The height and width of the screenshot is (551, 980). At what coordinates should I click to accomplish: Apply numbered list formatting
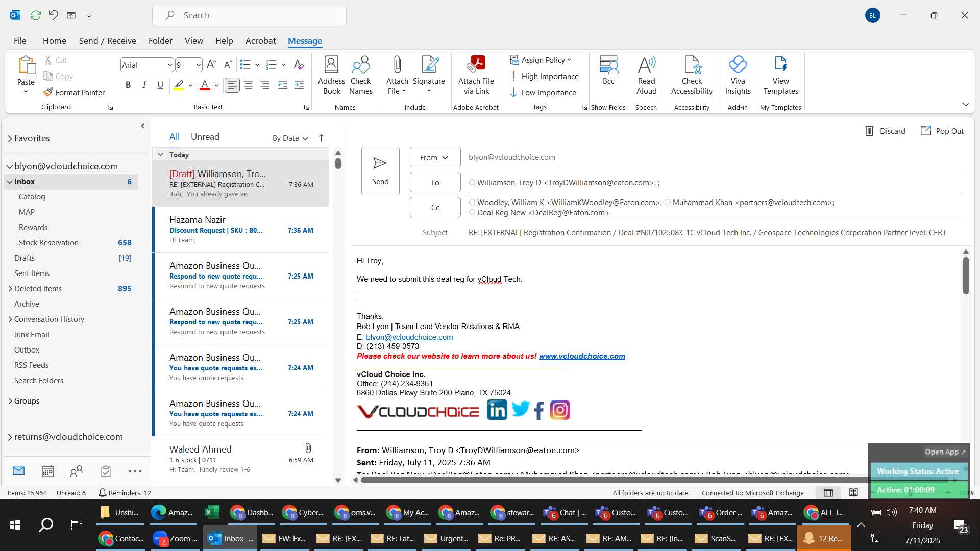(x=272, y=65)
